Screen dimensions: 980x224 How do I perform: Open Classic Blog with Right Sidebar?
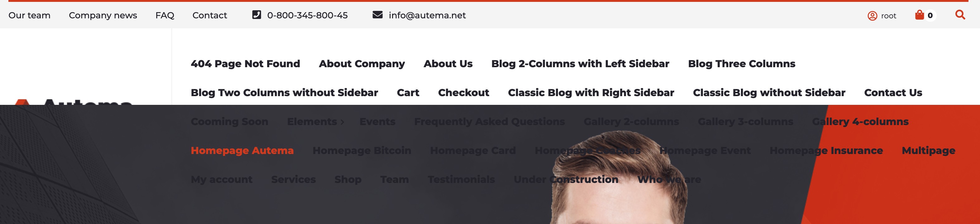[x=591, y=93]
